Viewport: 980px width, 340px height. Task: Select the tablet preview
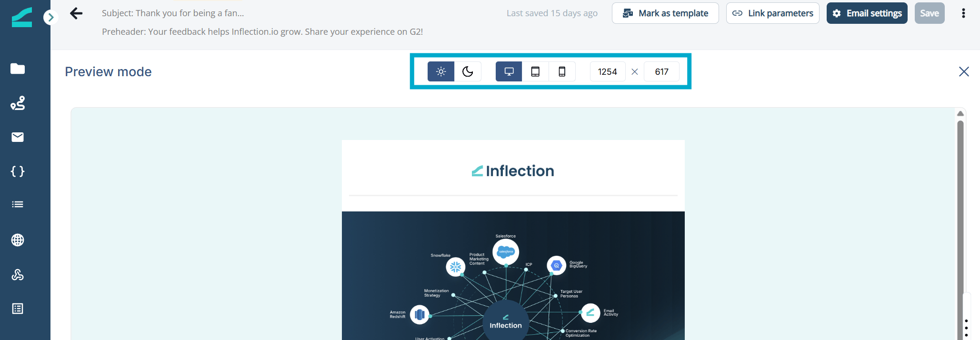[535, 71]
